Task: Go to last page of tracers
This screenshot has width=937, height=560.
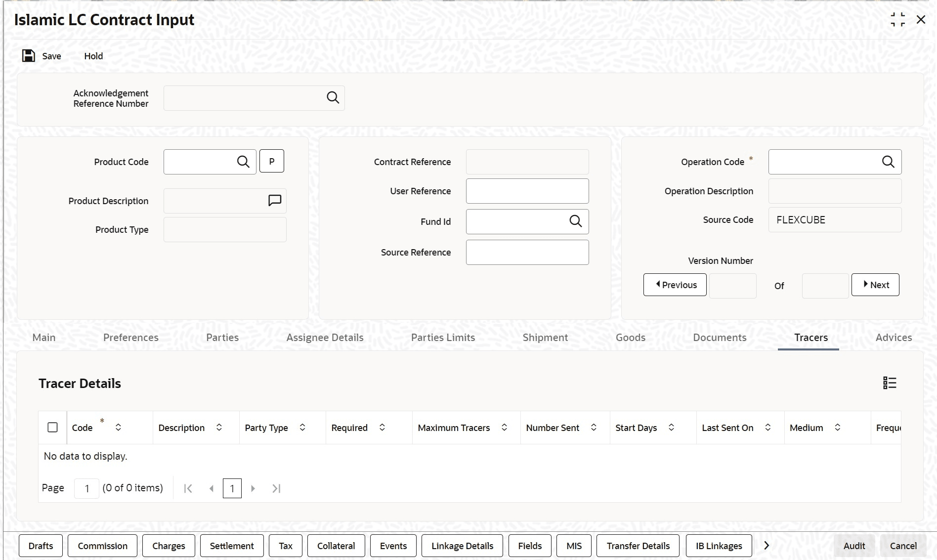Action: pyautogui.click(x=276, y=488)
